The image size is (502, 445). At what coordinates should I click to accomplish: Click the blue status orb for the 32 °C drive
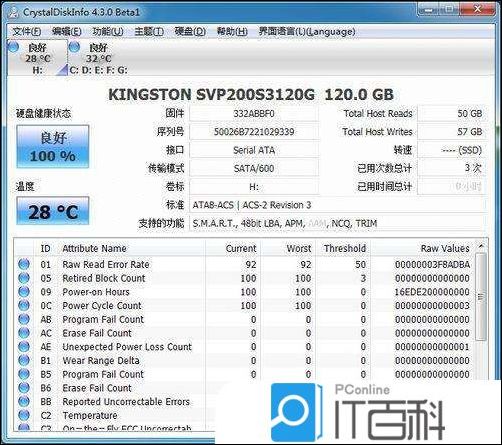74,47
